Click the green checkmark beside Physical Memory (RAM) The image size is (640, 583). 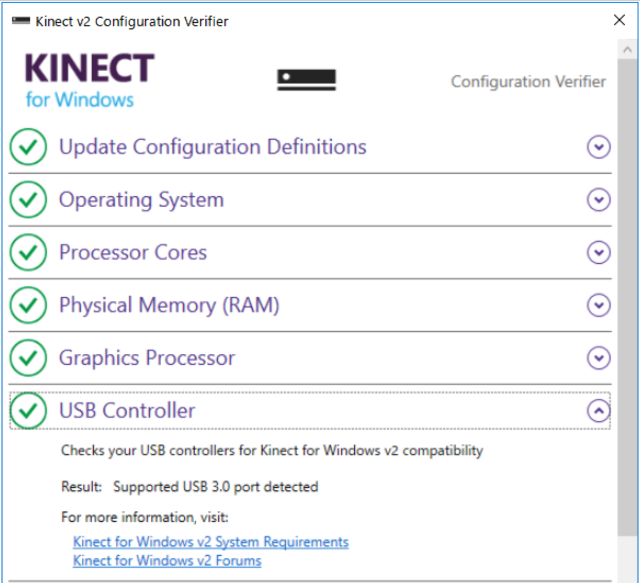click(28, 305)
